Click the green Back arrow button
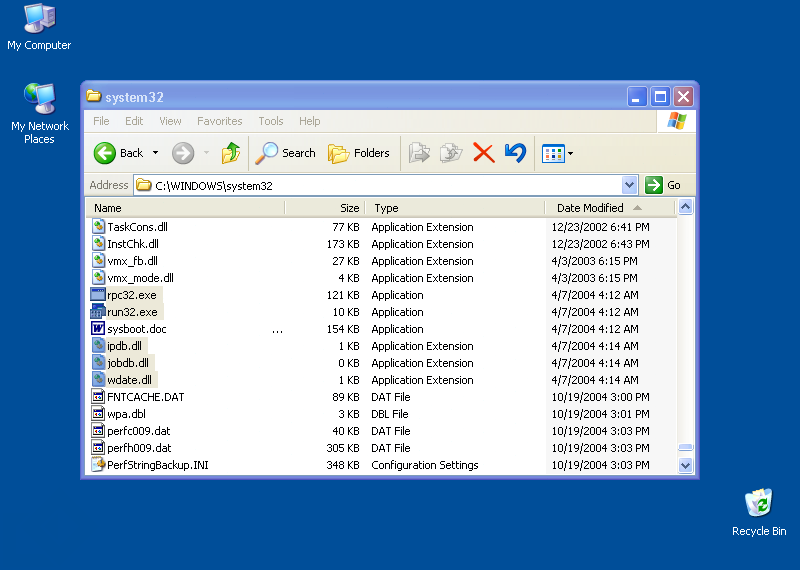 (105, 153)
